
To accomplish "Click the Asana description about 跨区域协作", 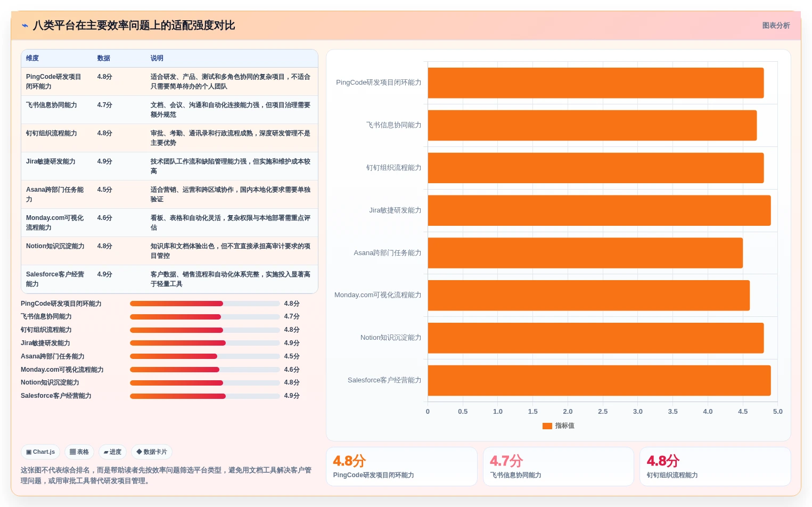I will coord(231,194).
